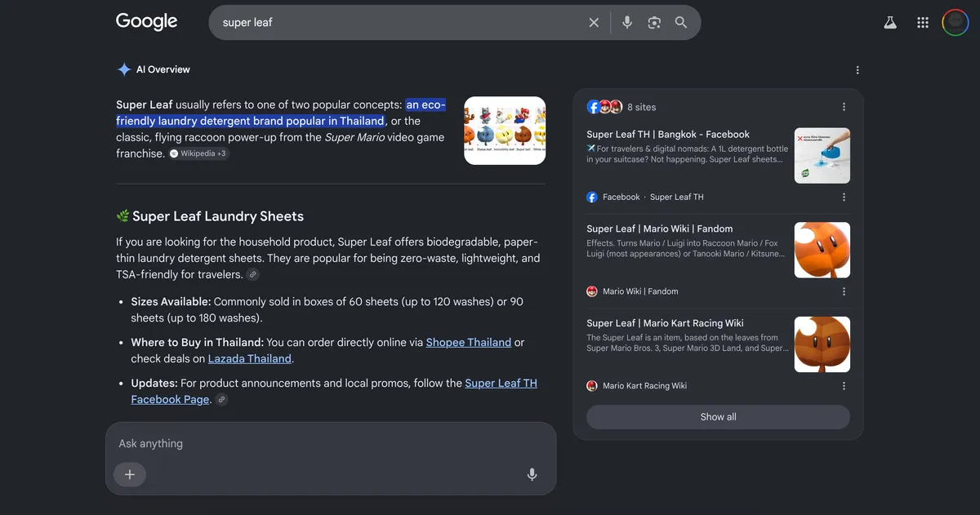Click the Facebook favicon beside Super Leaf TH
Viewport: 980px width, 515px height.
tap(592, 197)
